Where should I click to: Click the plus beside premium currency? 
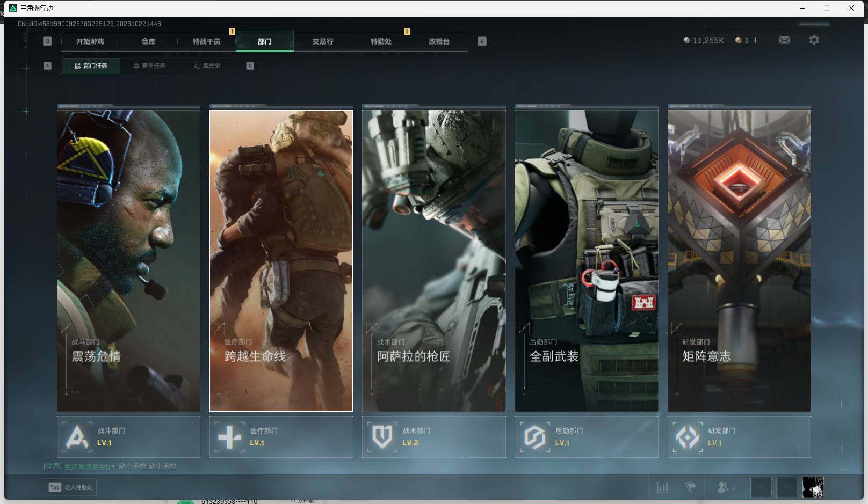tap(755, 40)
